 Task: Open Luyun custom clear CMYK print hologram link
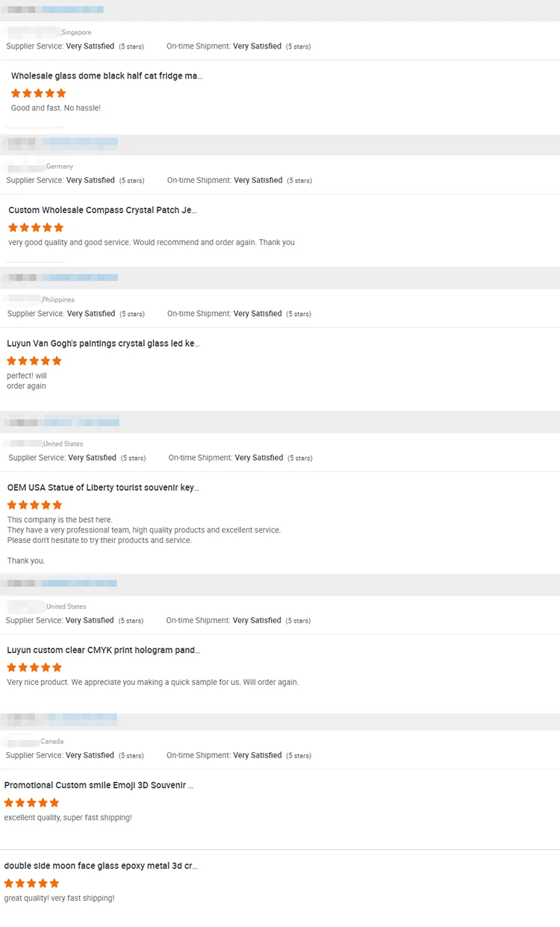[103, 651]
